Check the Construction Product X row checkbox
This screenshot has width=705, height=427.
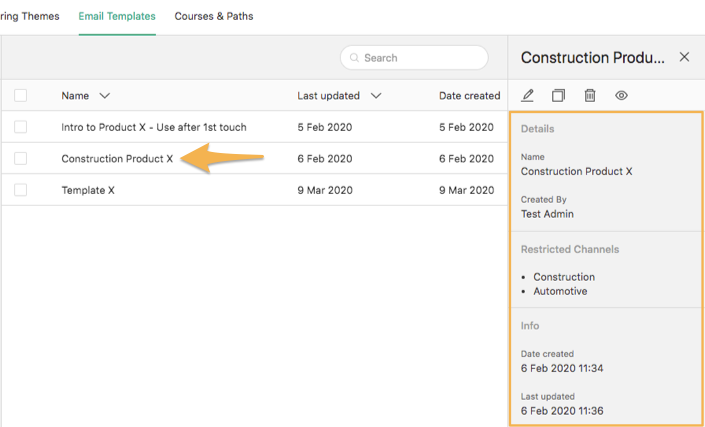point(20,158)
